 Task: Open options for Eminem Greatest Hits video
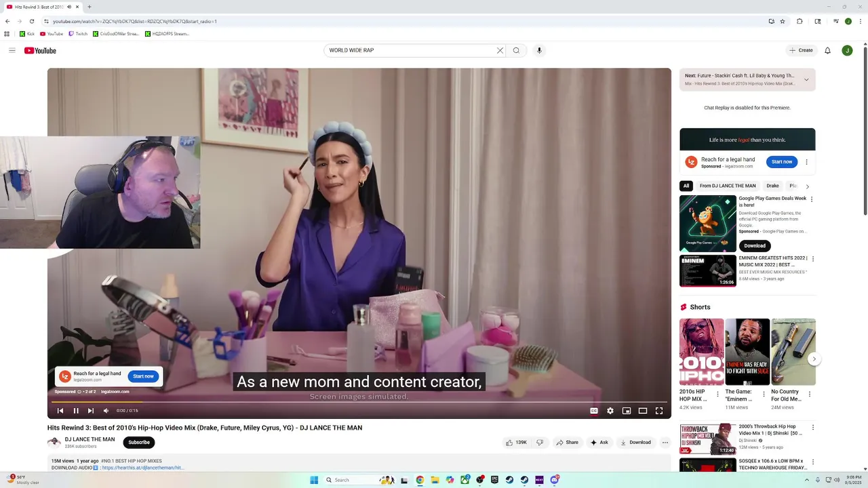pos(813,259)
